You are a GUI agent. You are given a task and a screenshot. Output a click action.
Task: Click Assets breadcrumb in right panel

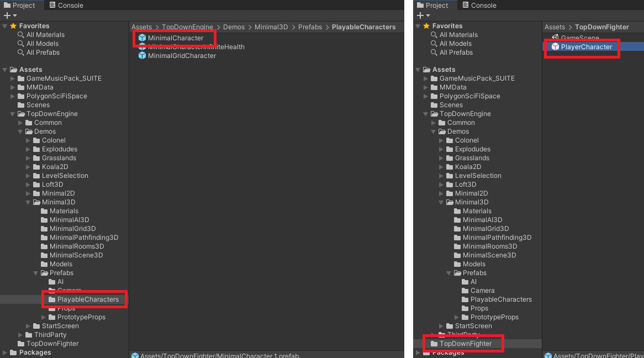click(555, 27)
